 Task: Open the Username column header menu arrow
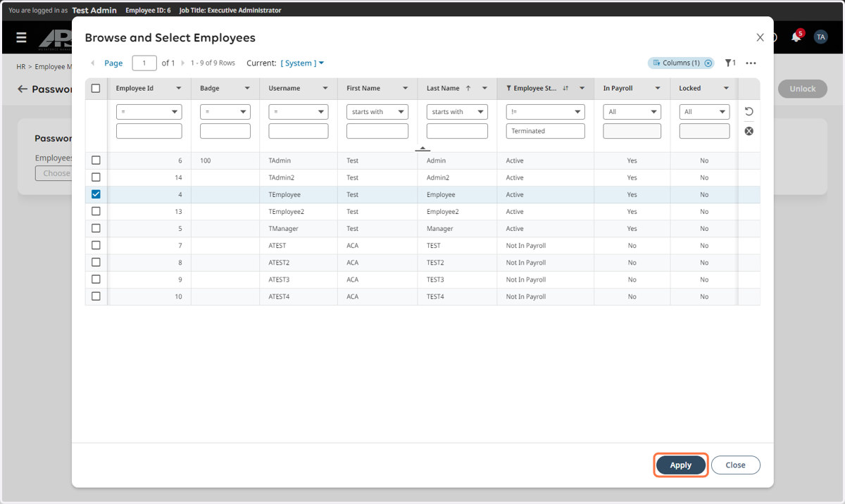point(325,89)
